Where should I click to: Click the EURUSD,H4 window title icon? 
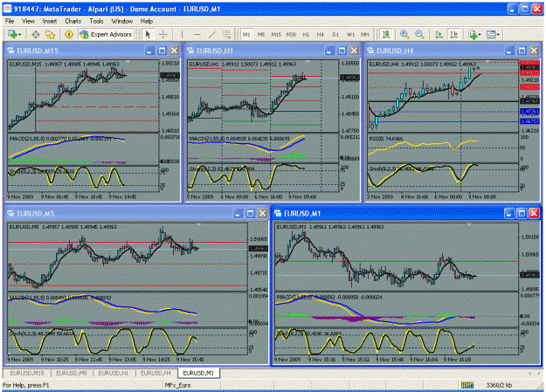click(x=370, y=51)
